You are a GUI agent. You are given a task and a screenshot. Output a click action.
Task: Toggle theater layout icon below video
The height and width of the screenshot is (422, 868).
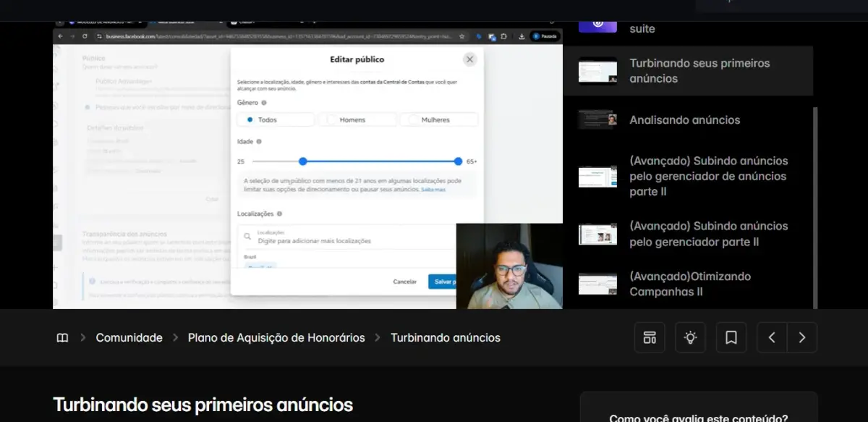coord(650,337)
